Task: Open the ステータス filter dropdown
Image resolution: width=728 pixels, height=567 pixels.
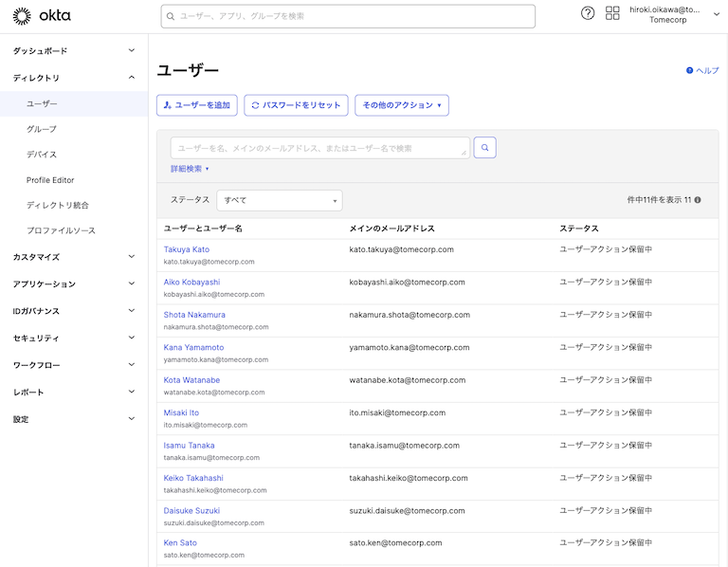Action: point(280,200)
